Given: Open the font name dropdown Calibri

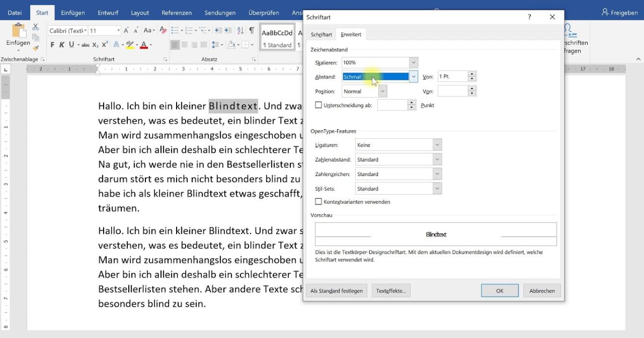Looking at the screenshot, I should click(85, 31).
